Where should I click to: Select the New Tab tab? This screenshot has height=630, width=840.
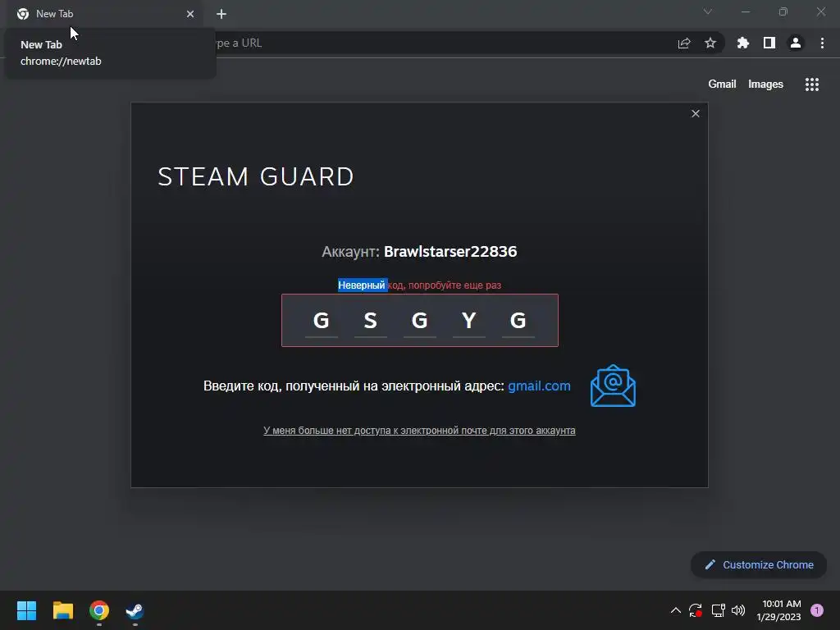pyautogui.click(x=104, y=14)
